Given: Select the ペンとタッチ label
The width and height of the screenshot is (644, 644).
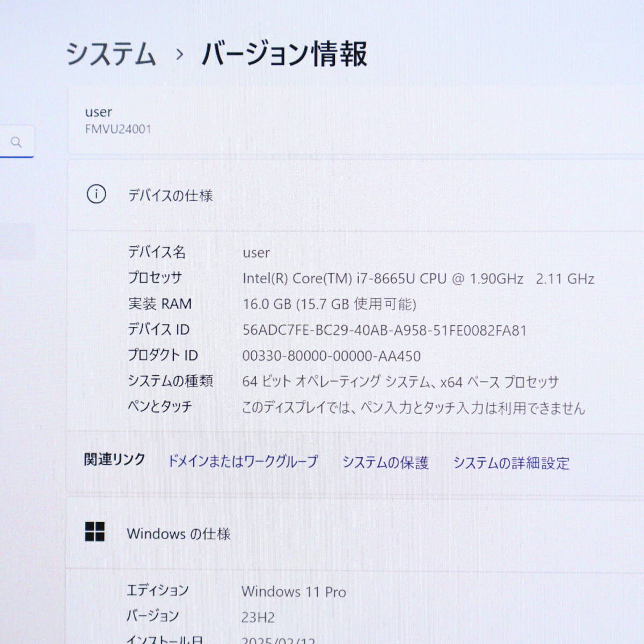Looking at the screenshot, I should point(160,406).
